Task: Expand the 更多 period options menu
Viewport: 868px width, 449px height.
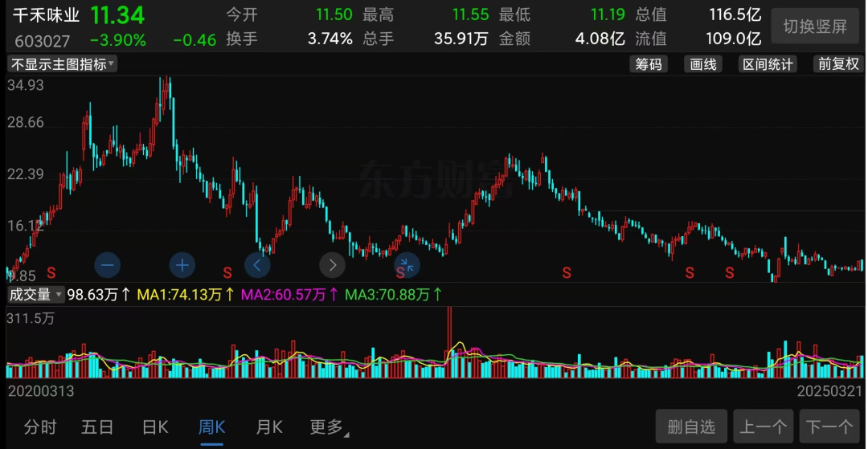Action: (x=329, y=427)
